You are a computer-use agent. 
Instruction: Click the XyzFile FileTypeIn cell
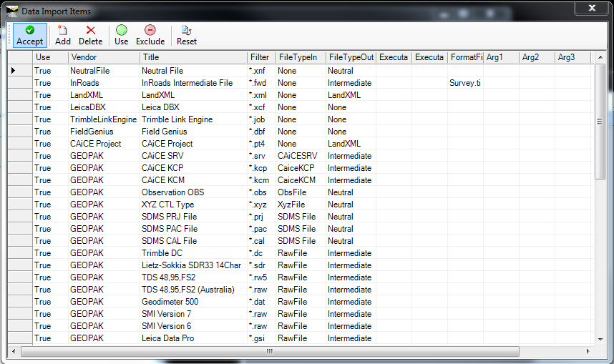301,204
